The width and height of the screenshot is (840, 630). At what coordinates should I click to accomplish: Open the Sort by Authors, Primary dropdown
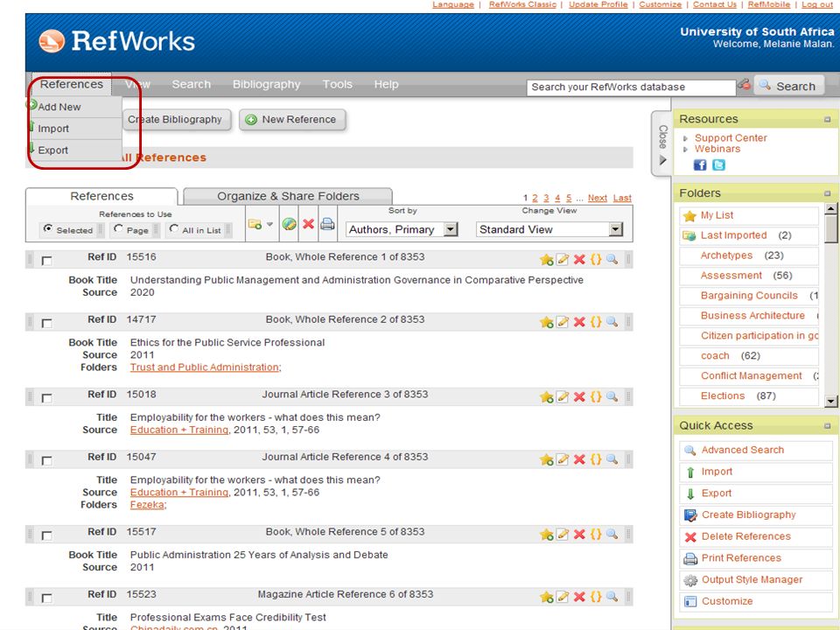402,229
